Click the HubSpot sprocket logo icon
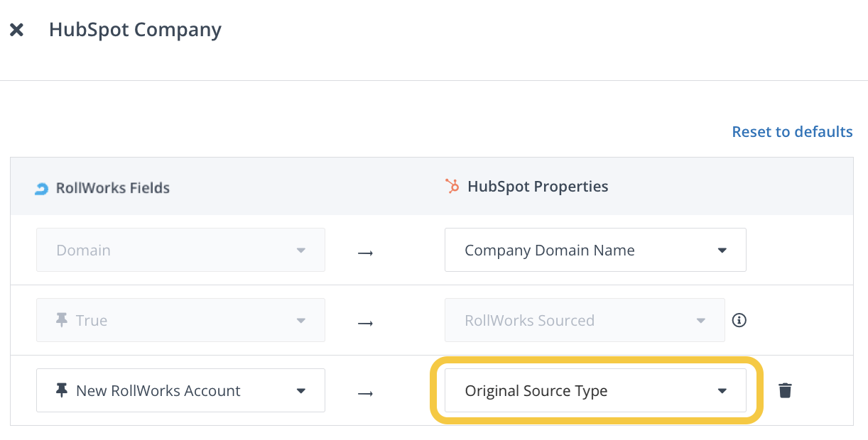 pyautogui.click(x=452, y=187)
